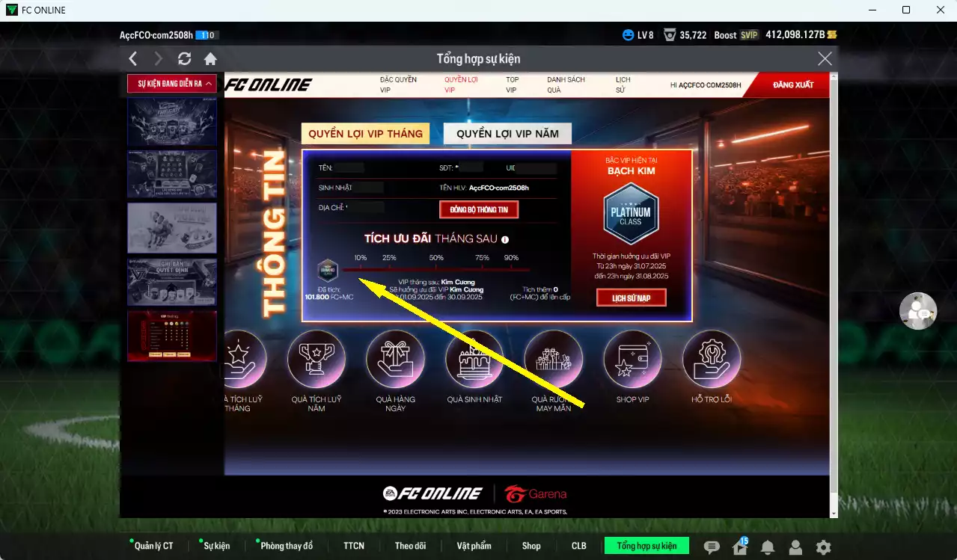957x560 pixels.
Task: Collapse the Sự kiện đang diễn ra list
Action: [172, 84]
